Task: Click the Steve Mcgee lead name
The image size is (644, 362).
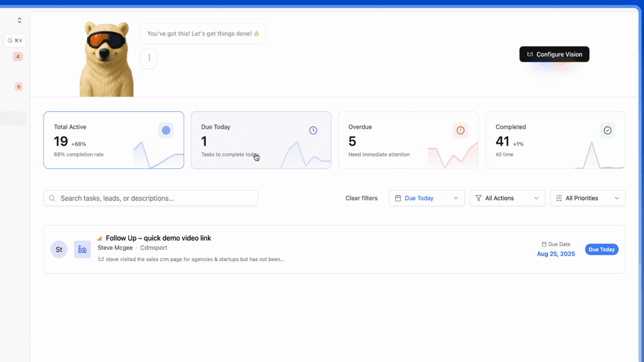Action: 115,248
